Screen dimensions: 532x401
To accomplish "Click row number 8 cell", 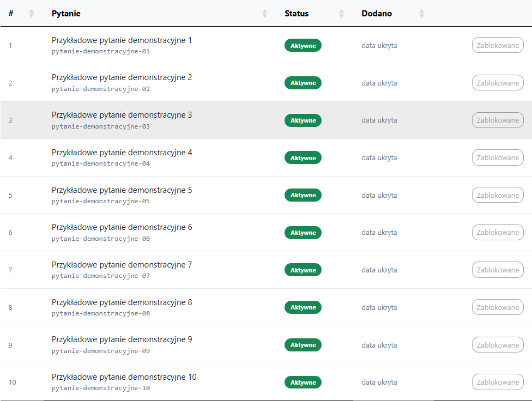I will 10,308.
